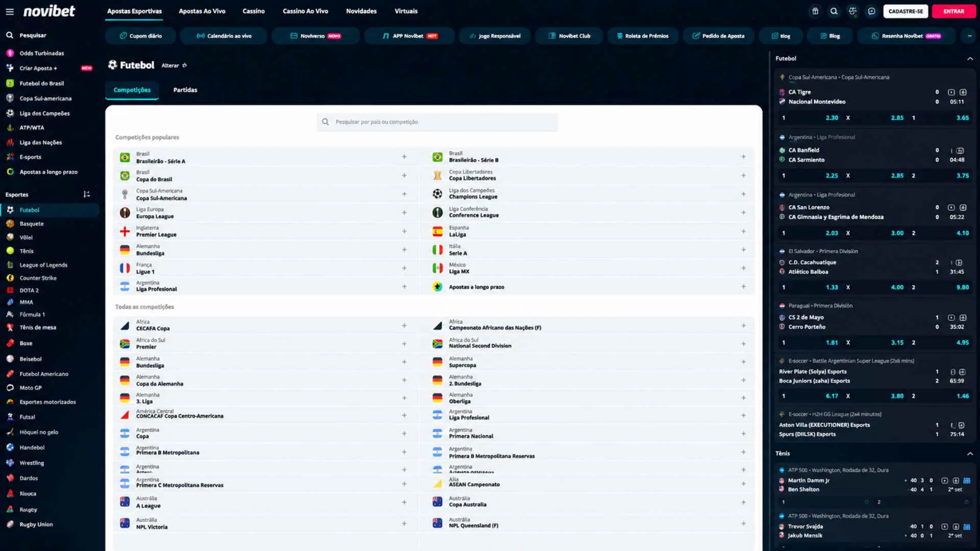Screen dimensions: 980x551
Task: Show more shortcuts after Resenha Novibet
Action: point(969,36)
